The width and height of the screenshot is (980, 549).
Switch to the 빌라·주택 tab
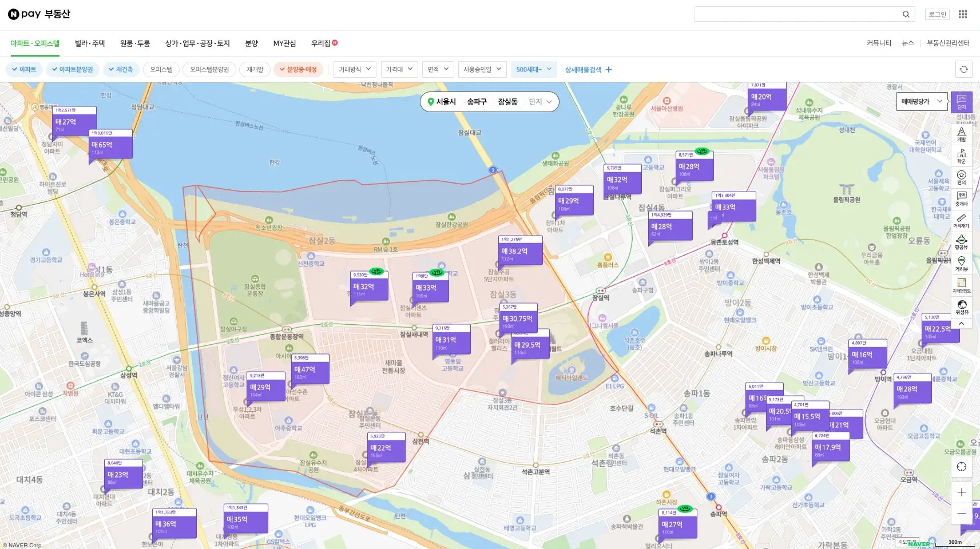(90, 43)
